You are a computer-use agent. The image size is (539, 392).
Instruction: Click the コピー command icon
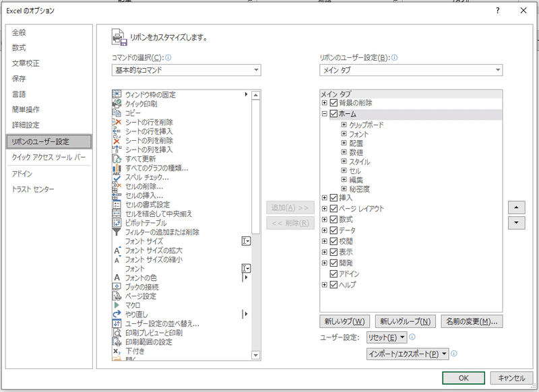point(117,112)
